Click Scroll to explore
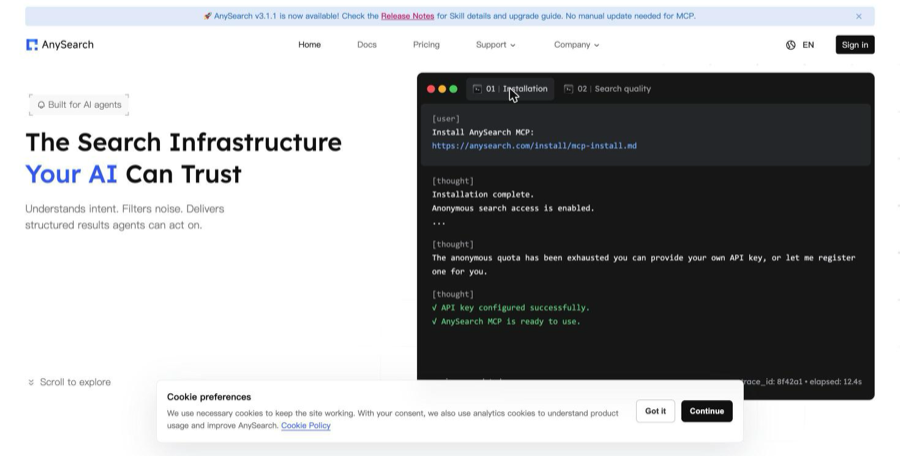The height and width of the screenshot is (456, 900). (69, 382)
